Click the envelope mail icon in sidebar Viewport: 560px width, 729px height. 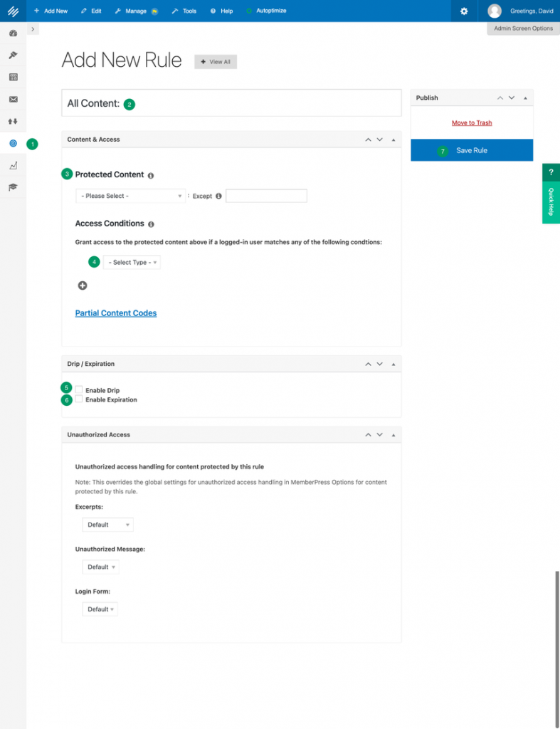click(13, 99)
